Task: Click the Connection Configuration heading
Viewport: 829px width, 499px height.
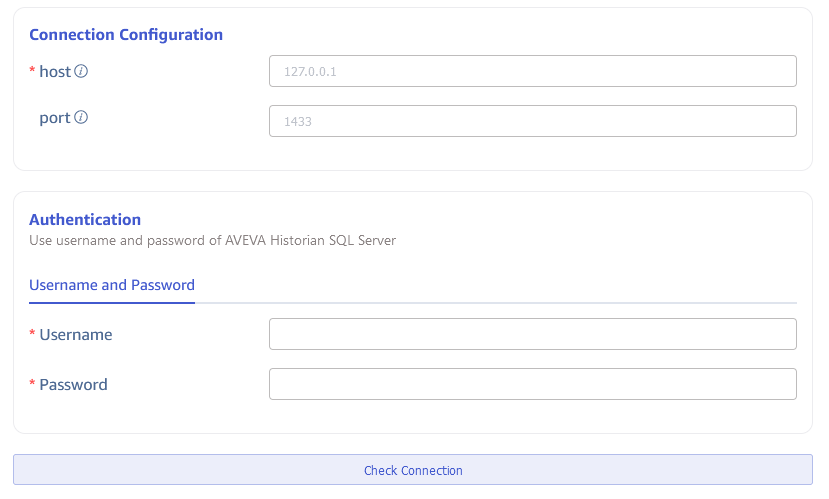Action: coord(126,35)
